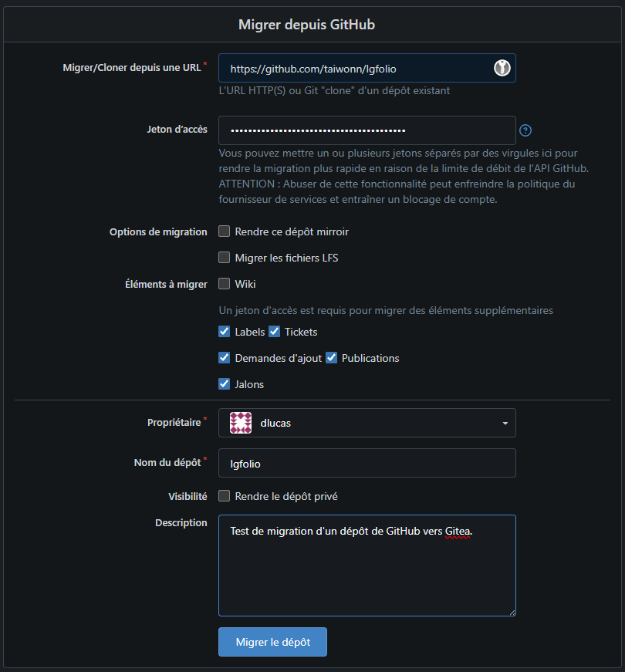
Task: Check "Rendre le dépôt privé" box
Action: 225,496
